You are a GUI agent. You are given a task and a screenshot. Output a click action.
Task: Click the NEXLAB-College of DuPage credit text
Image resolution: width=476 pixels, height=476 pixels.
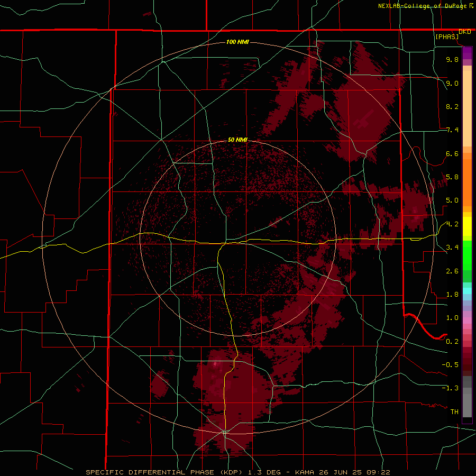(422, 6)
